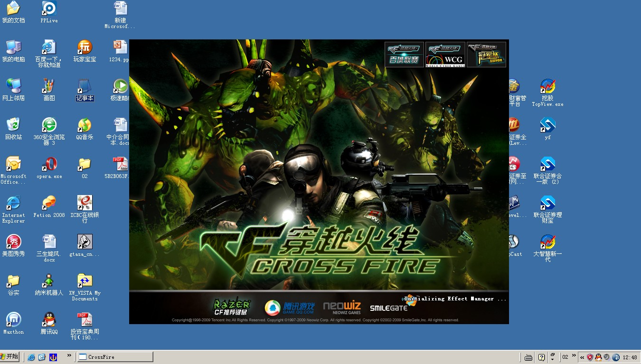The image size is (641, 364).
Task: Select the 网上邻居 desktop icon
Action: (x=13, y=90)
